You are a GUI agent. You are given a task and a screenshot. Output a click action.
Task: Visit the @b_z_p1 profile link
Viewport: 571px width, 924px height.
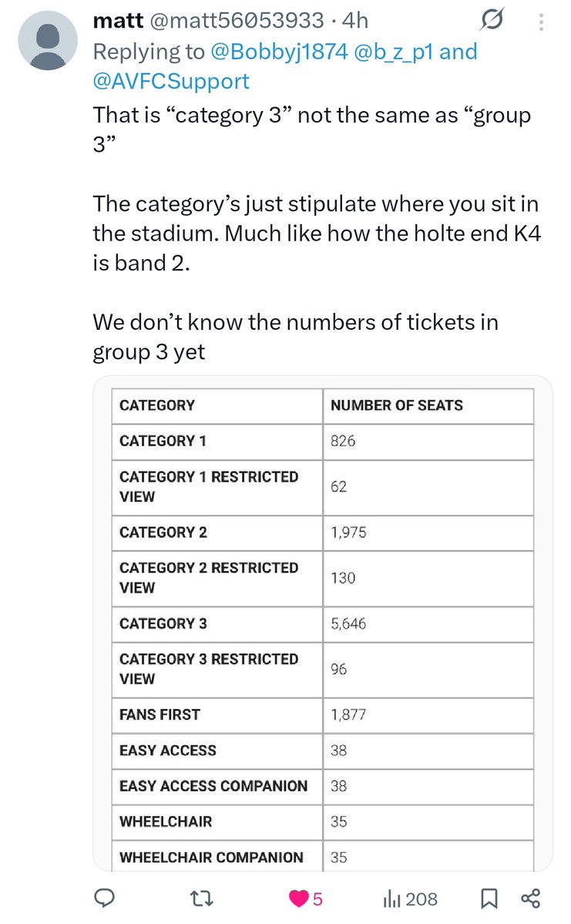coord(394,52)
